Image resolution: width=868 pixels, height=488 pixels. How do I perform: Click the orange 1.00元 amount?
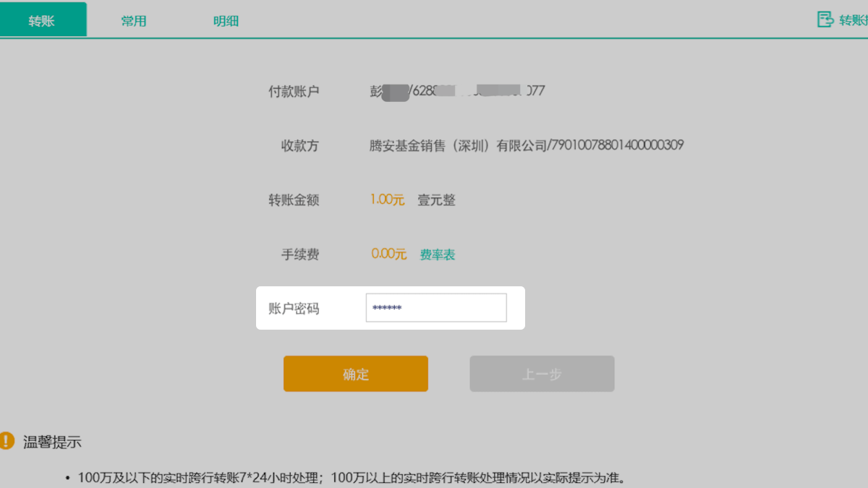coord(387,200)
